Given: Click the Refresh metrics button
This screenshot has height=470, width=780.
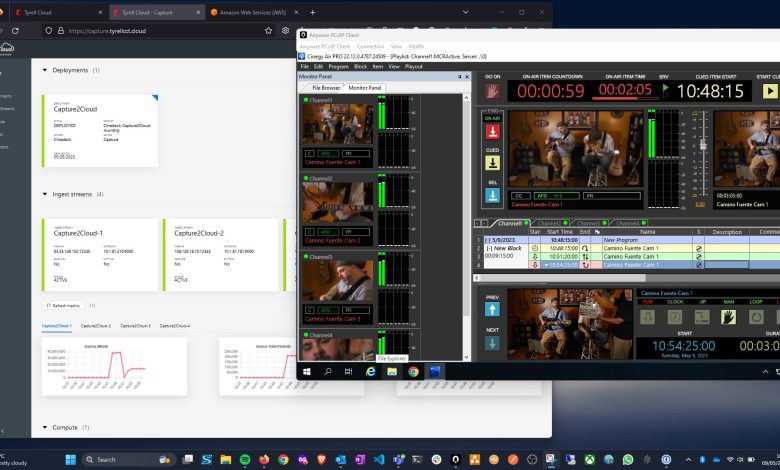Looking at the screenshot, I should click(x=64, y=305).
